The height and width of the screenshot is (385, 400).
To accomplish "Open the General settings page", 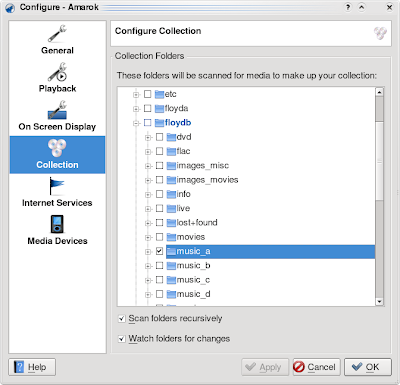I will (57, 40).
